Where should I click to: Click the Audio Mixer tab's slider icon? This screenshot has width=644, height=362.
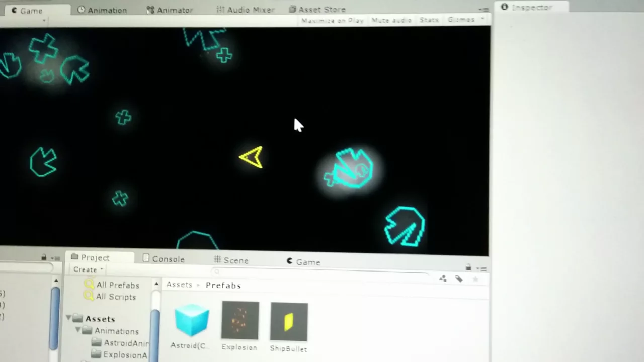pos(220,9)
